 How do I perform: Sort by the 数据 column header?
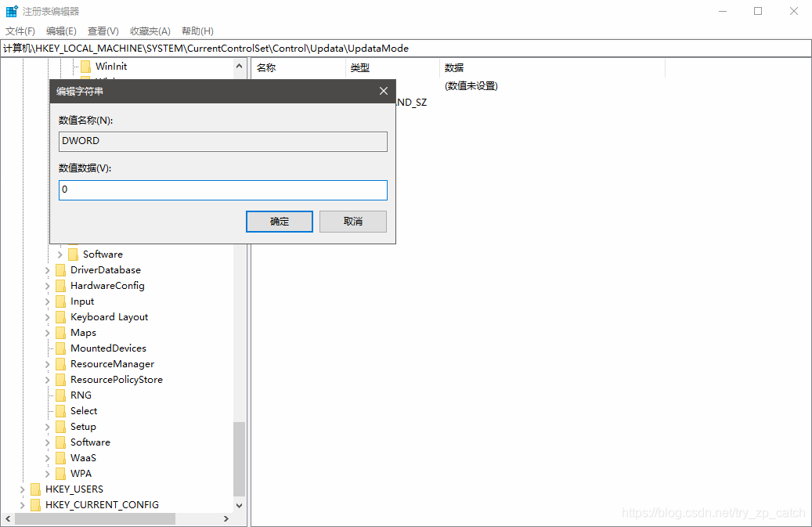[x=553, y=68]
